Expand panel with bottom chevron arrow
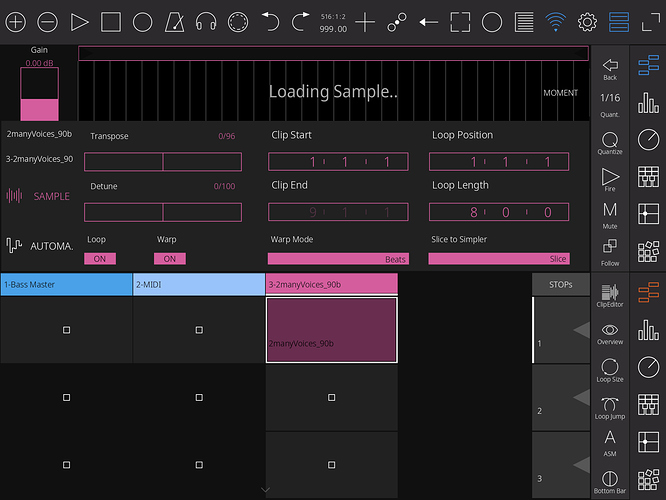The height and width of the screenshot is (500, 666). (x=265, y=490)
